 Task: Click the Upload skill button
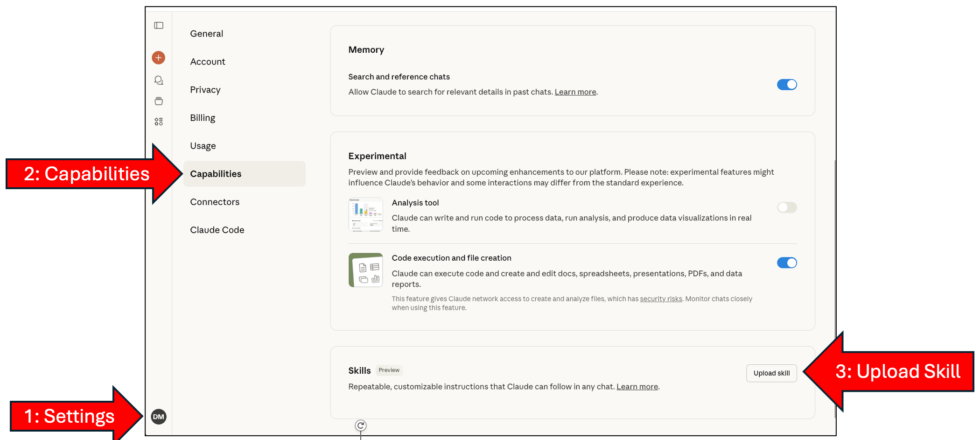click(771, 373)
